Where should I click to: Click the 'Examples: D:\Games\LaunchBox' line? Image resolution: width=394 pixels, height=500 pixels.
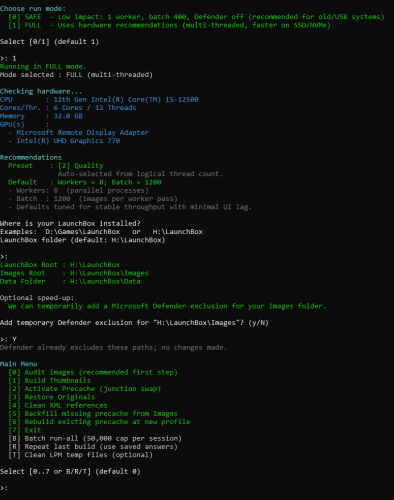[101, 232]
